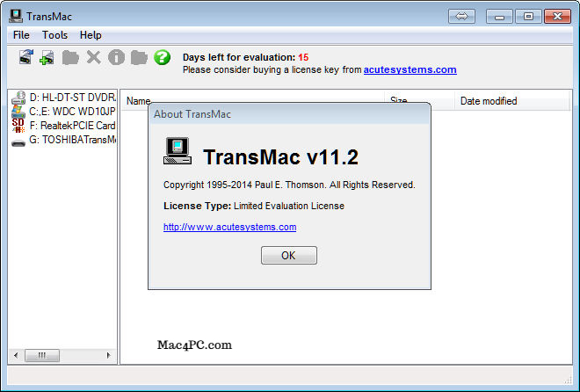This screenshot has width=580, height=392.
Task: Open the Help menu
Action: (x=91, y=35)
